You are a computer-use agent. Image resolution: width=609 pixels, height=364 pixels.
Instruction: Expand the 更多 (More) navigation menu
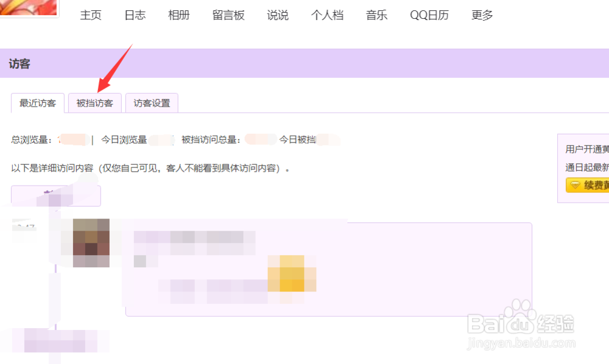482,15
